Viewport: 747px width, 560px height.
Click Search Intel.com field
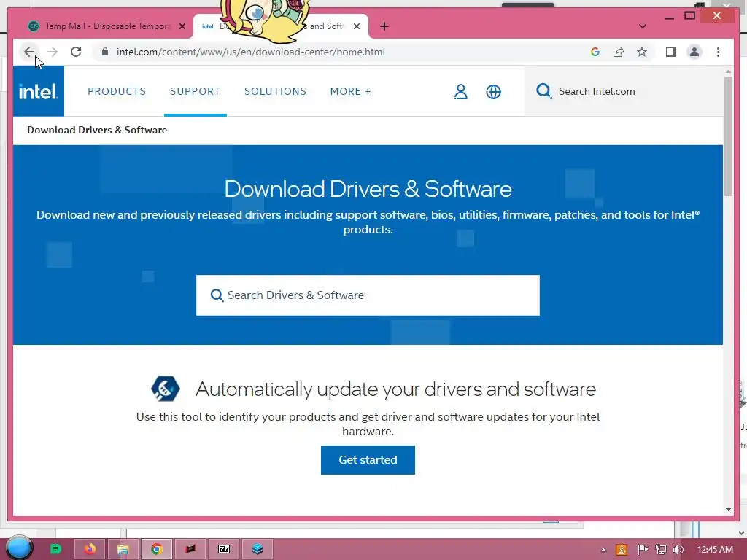pos(624,91)
